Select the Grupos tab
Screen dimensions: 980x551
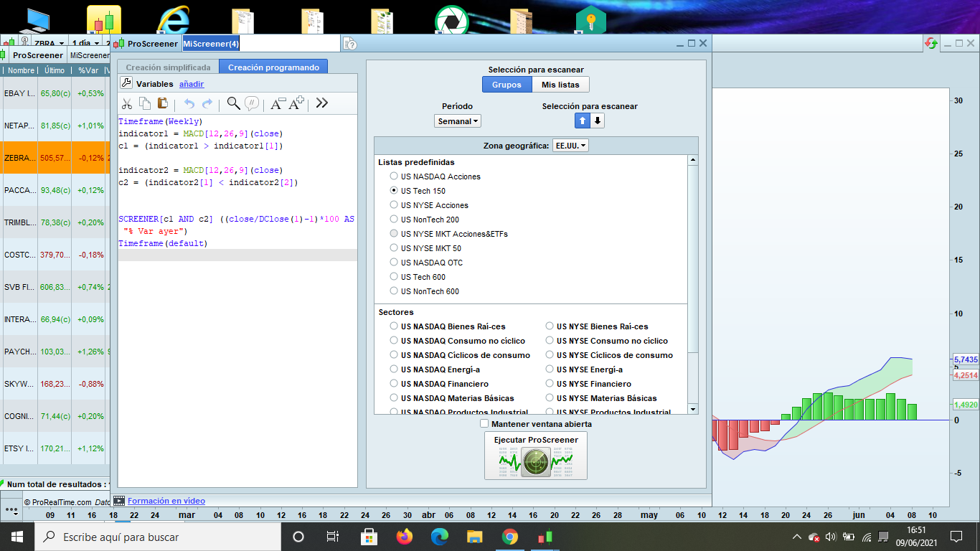[x=507, y=85]
